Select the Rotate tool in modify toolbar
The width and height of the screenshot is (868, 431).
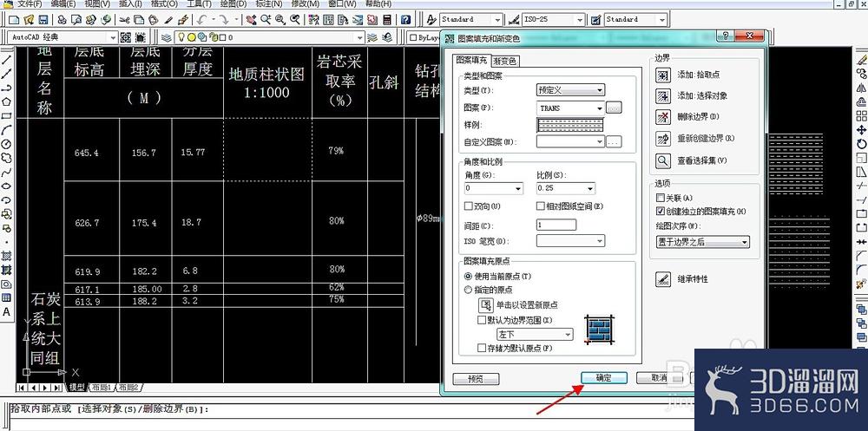click(x=861, y=144)
